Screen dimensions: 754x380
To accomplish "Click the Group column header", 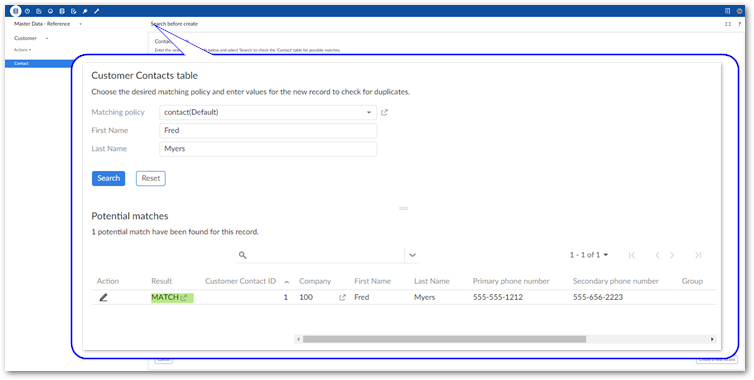I will pos(692,281).
